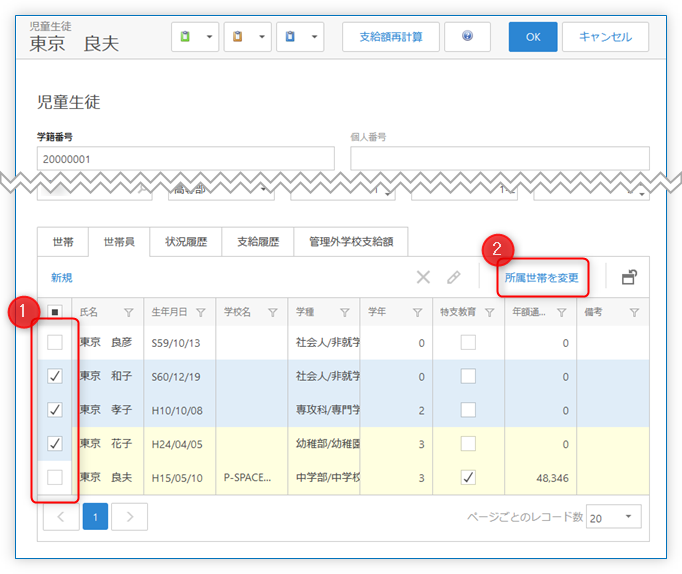682x574 pixels.
Task: Go to next page arrow
Action: [x=129, y=517]
